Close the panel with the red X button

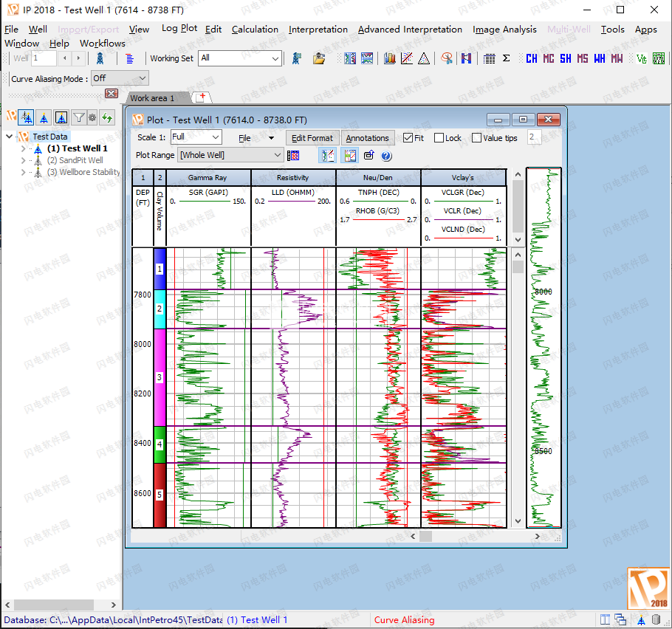coord(112,94)
